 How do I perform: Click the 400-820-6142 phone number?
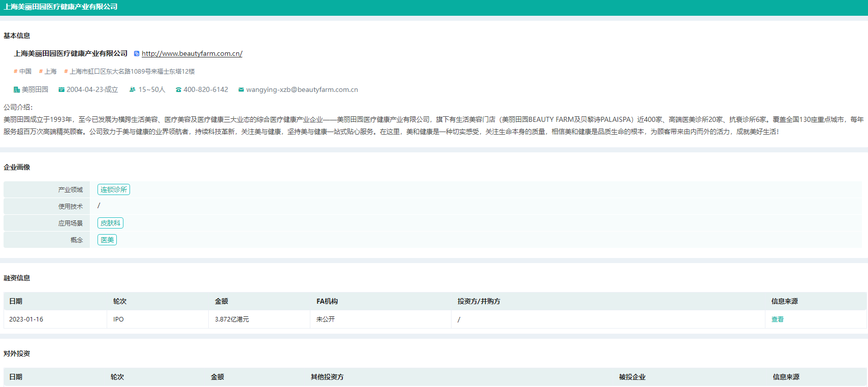206,90
